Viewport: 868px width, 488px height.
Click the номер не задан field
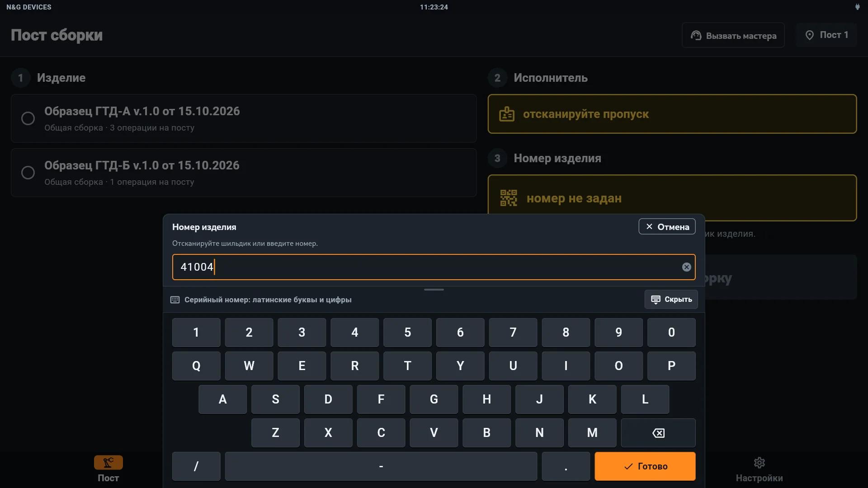point(672,198)
